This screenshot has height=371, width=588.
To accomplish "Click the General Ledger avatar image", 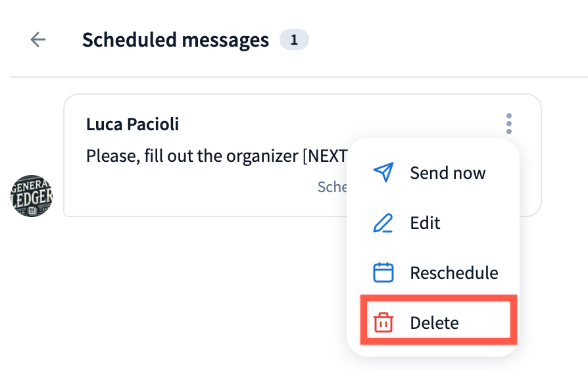I will point(32,196).
